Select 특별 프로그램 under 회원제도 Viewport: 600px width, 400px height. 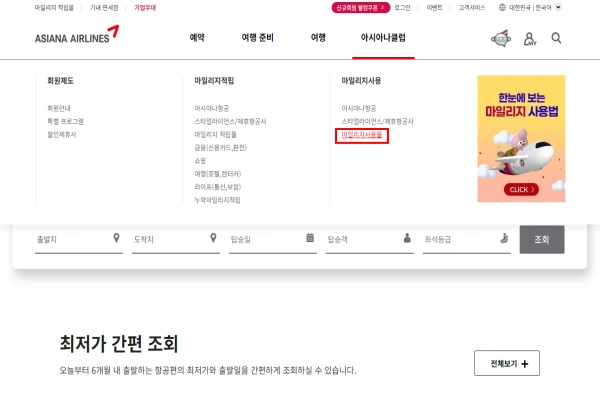(65, 121)
